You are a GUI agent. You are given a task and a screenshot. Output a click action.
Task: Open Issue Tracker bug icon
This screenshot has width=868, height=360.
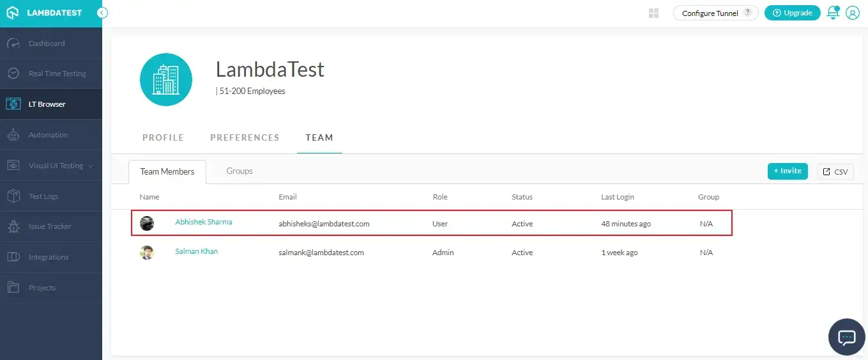(13, 226)
